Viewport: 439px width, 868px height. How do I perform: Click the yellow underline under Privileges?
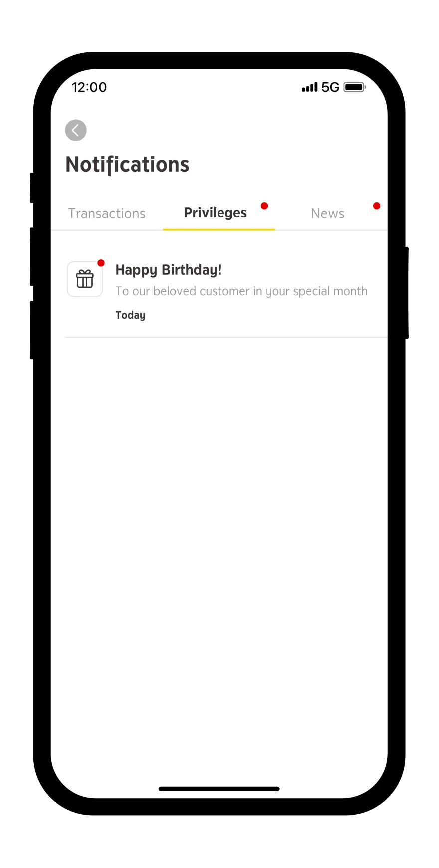[x=219, y=229]
